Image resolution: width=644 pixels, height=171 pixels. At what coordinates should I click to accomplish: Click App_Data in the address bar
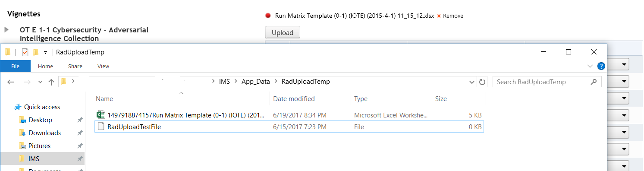[256, 82]
